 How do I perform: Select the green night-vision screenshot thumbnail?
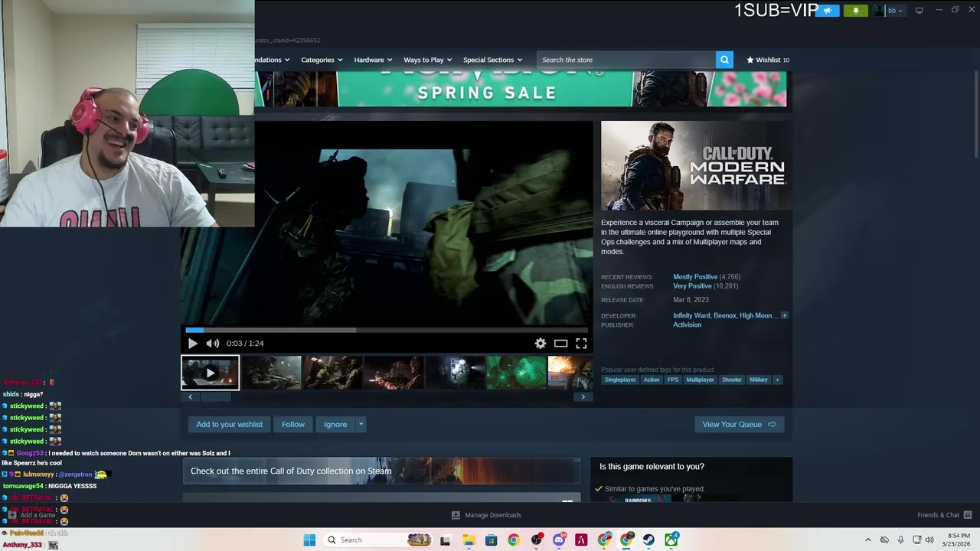tap(516, 373)
